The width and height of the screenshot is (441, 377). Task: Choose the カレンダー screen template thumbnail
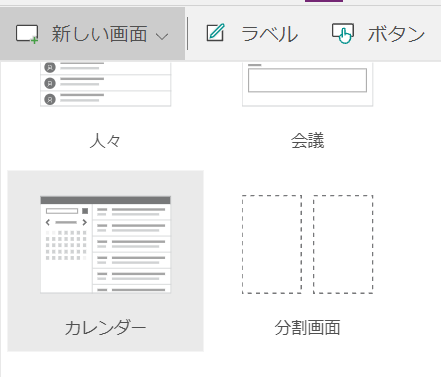[x=106, y=245]
